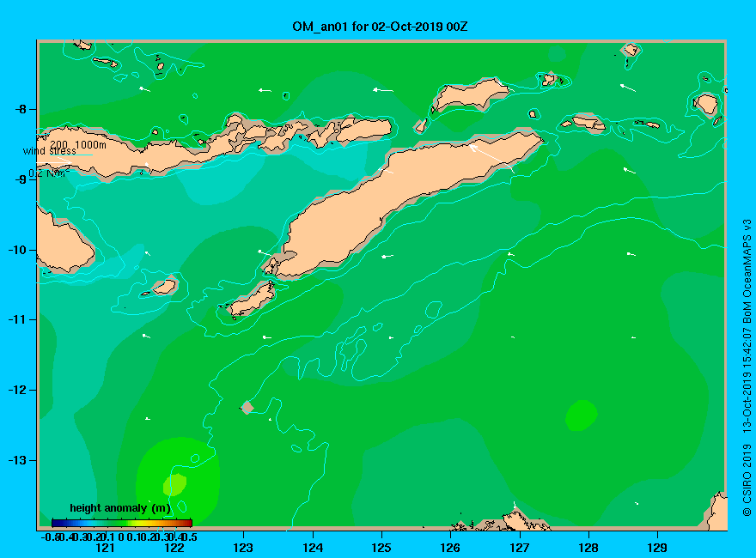Click the yellow-green eddy core near 122, -13.4
The height and width of the screenshot is (558, 756).
174,484
